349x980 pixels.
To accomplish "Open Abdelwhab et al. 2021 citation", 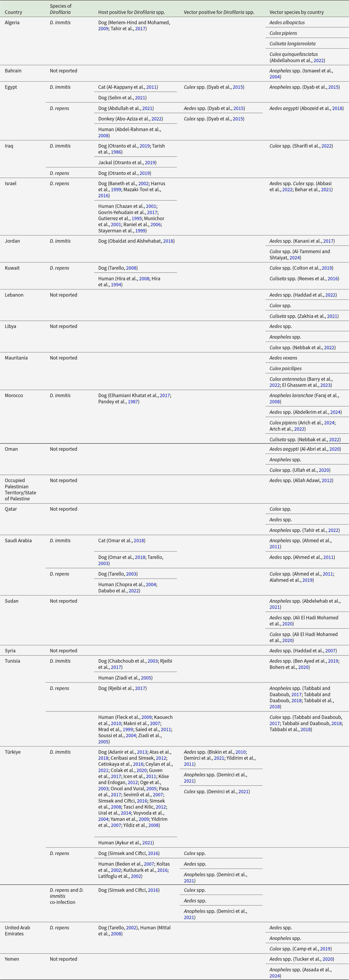I will coord(275,607).
